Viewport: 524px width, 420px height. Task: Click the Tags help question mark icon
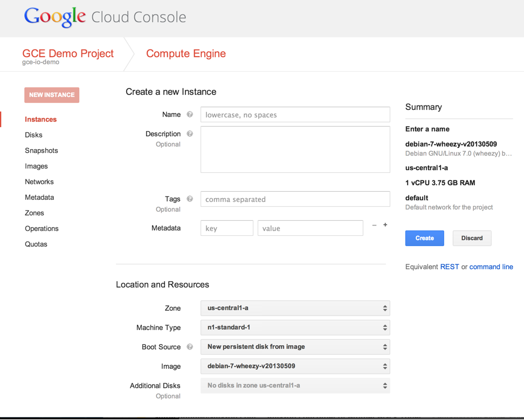[x=190, y=199]
